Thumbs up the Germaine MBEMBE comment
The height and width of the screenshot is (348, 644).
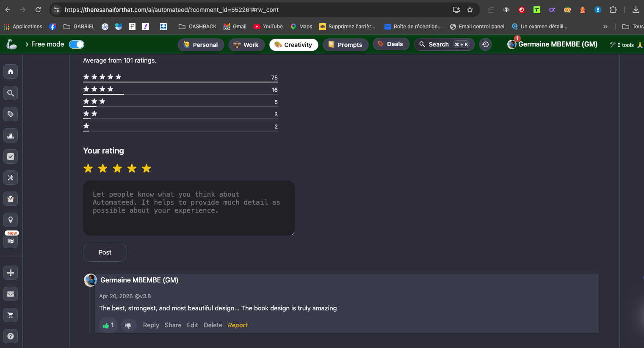pyautogui.click(x=108, y=325)
